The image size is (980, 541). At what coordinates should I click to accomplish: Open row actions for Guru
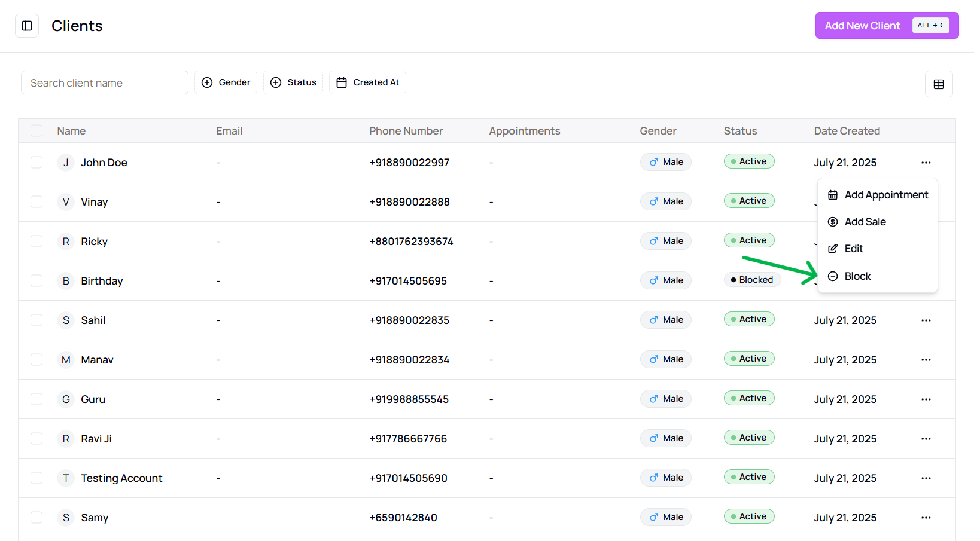tap(926, 399)
